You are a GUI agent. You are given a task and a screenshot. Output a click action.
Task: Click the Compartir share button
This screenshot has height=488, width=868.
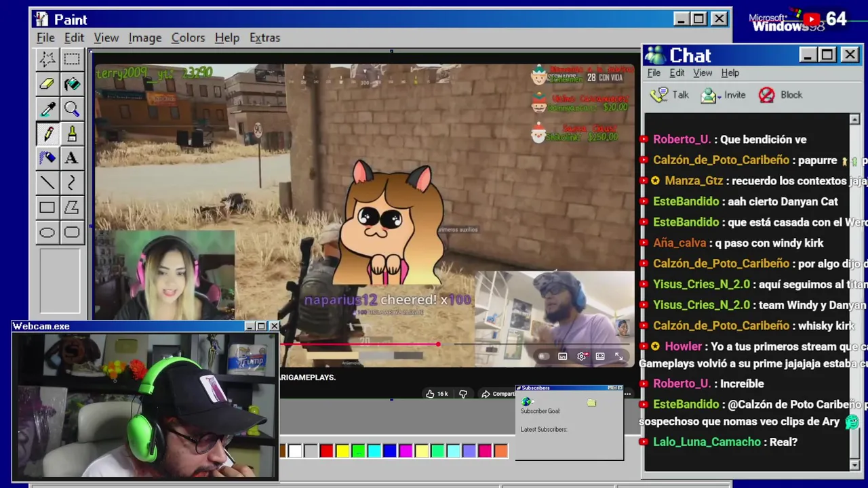[498, 394]
